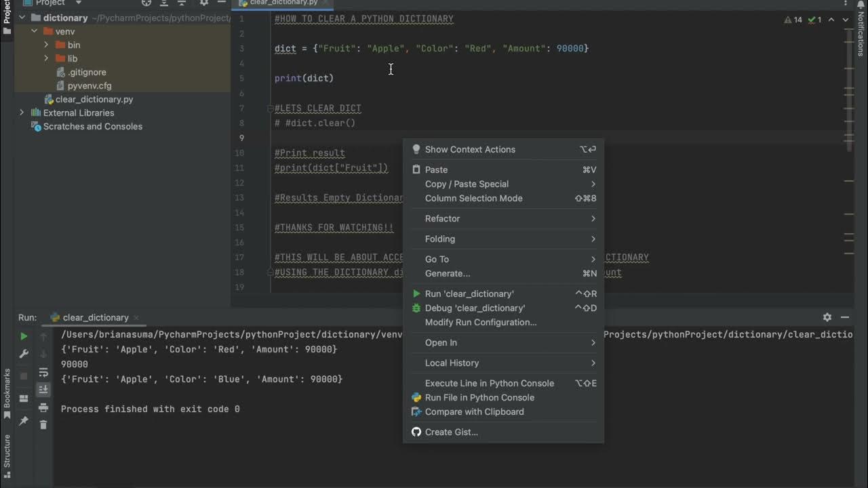Toggle Column Selection Mode in context menu
This screenshot has width=868, height=488.
point(473,199)
